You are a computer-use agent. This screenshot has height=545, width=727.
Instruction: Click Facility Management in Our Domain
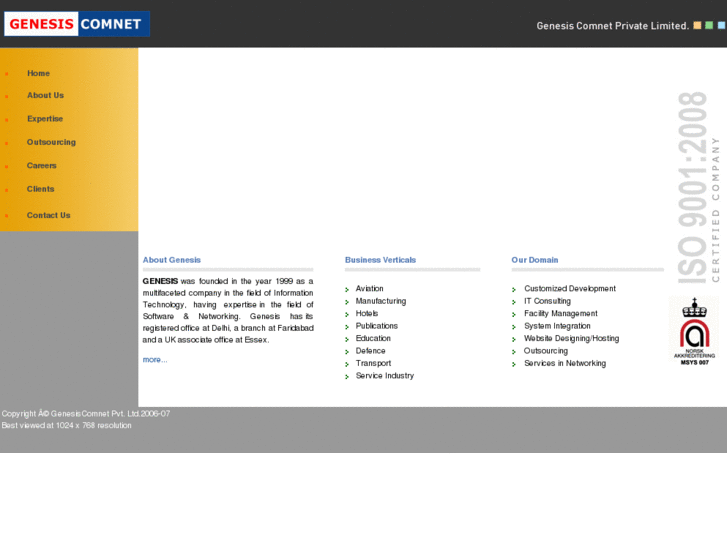[561, 314]
